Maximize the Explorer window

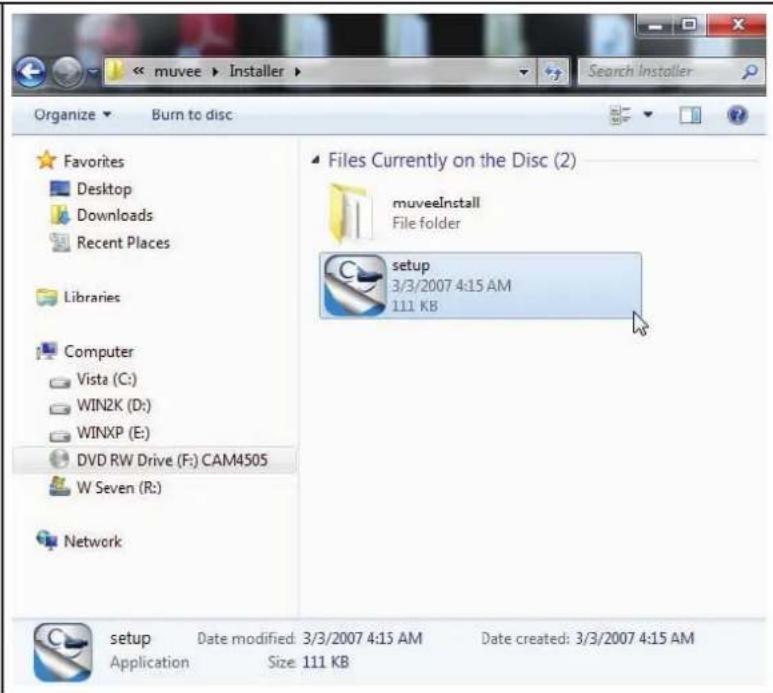tap(689, 25)
